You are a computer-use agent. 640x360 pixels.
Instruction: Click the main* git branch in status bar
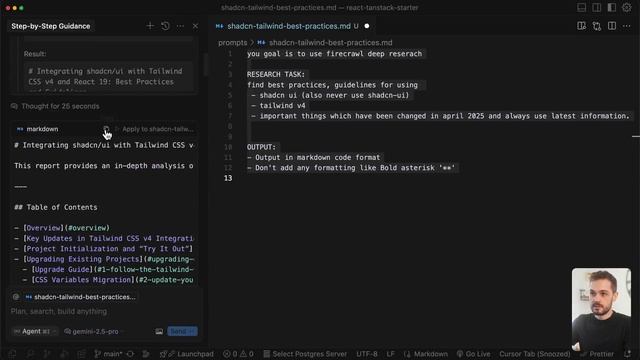pyautogui.click(x=108, y=354)
